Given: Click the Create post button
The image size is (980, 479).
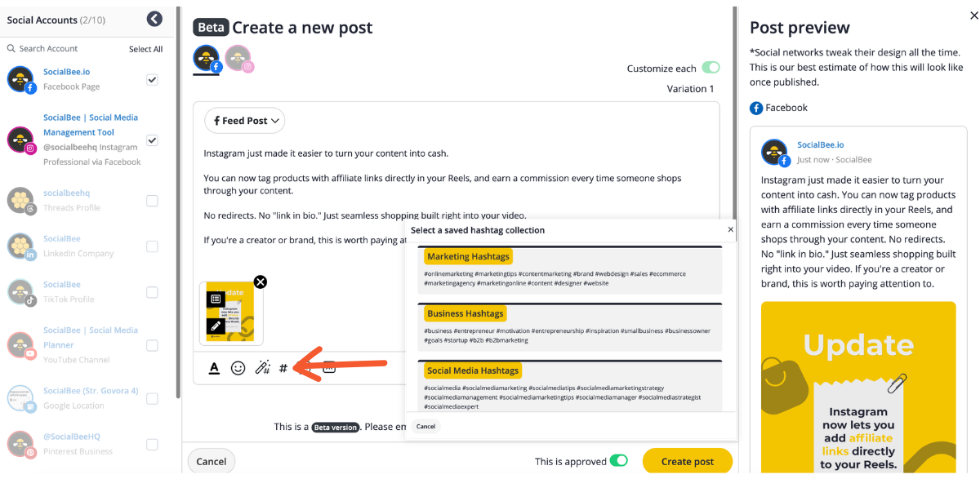Looking at the screenshot, I should [x=687, y=461].
